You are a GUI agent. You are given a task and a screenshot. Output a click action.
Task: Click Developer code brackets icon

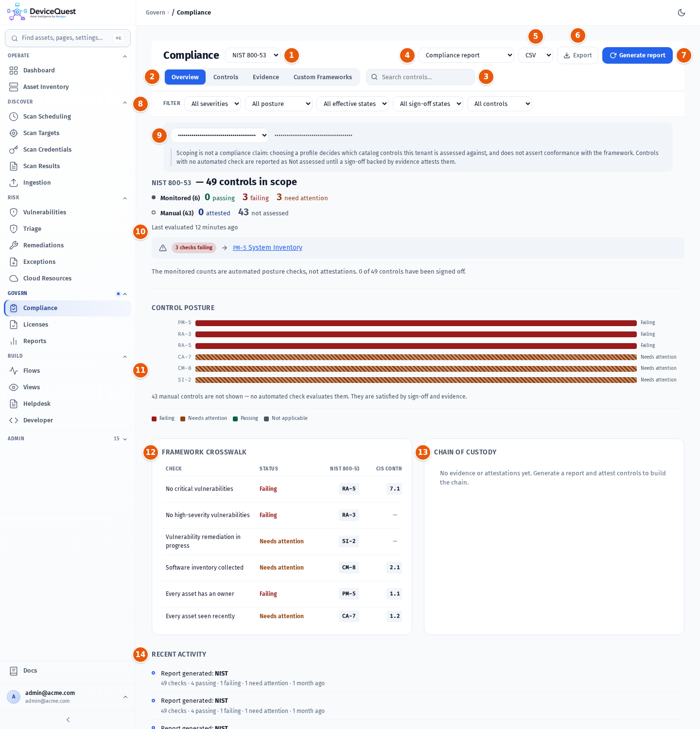tap(14, 420)
